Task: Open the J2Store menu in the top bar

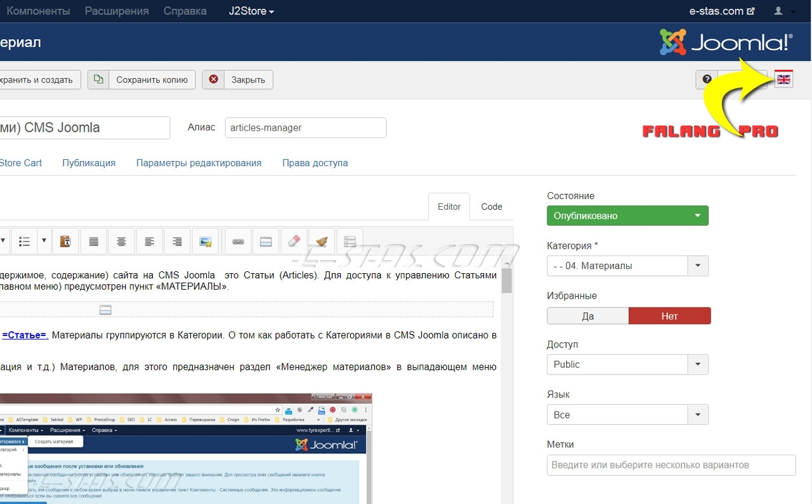Action: tap(251, 11)
